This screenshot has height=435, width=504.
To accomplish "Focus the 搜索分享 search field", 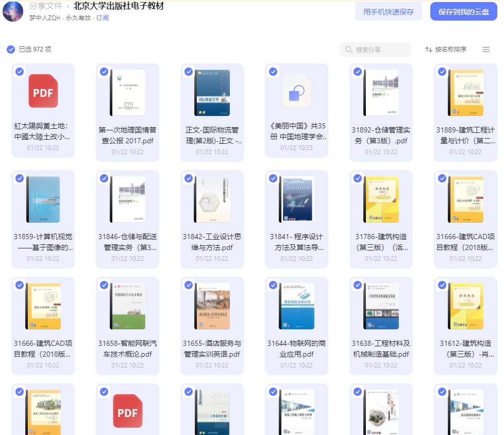I will click(376, 49).
